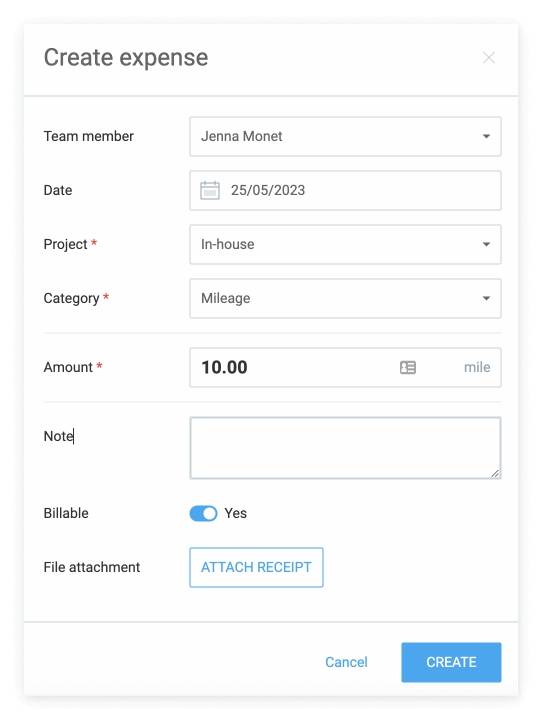Click the Team member dropdown arrow
542x720 pixels.
(x=486, y=136)
